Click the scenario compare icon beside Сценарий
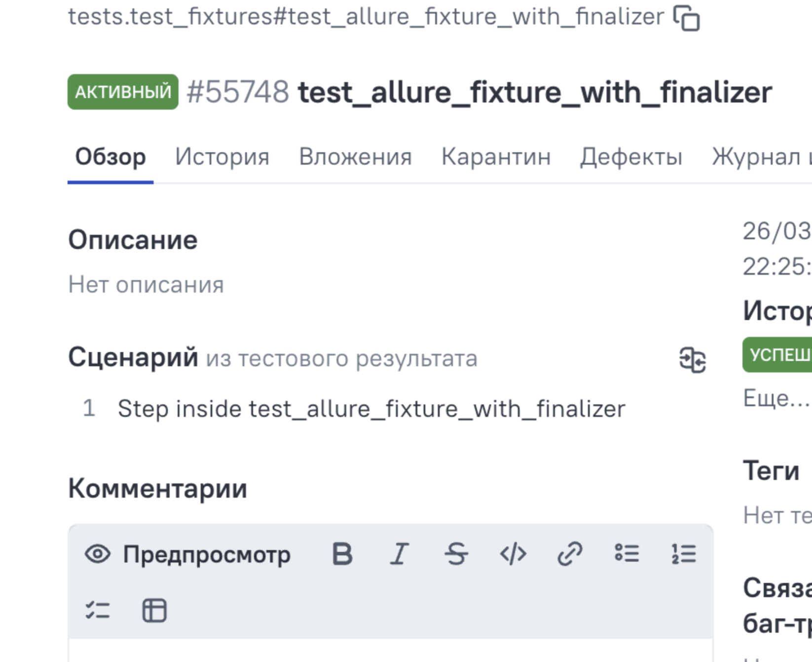The width and height of the screenshot is (812, 662). click(x=693, y=360)
